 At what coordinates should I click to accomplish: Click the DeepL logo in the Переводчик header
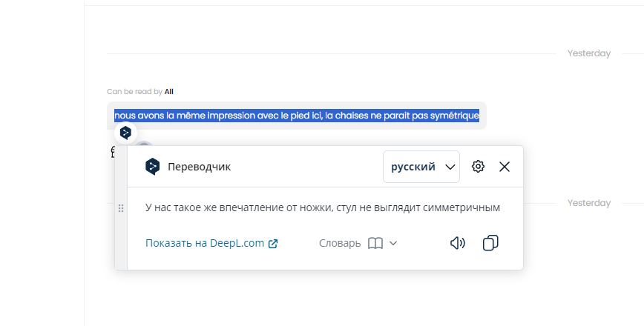[x=152, y=167]
